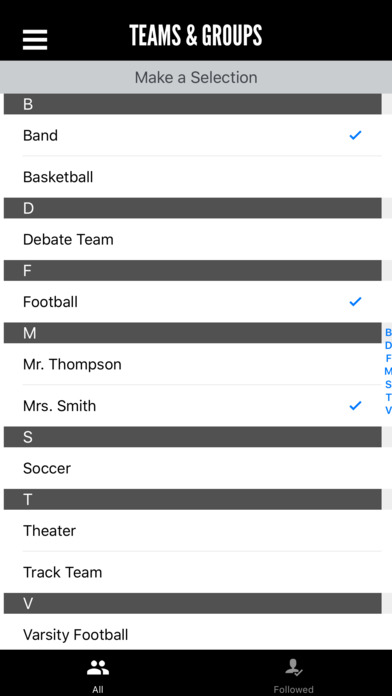This screenshot has height=696, width=392.
Task: Jump to letter M in index
Action: pos(388,371)
